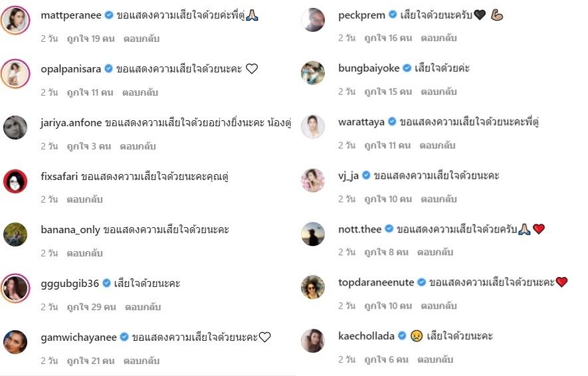
Task: Click the verified badge beside gamwichayanee
Action: (124, 337)
